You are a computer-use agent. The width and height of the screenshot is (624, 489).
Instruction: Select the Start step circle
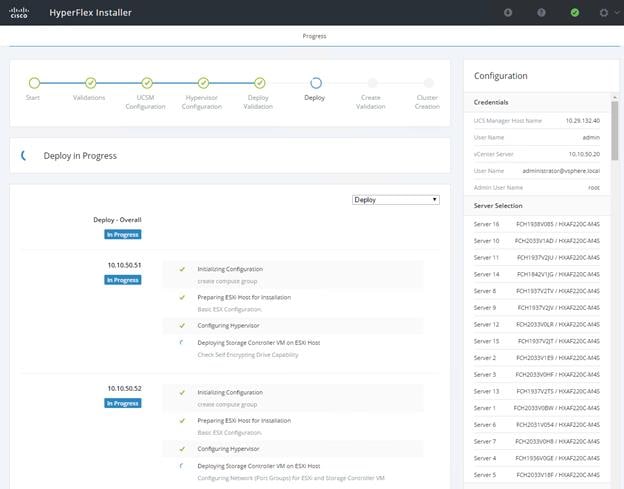coord(35,83)
